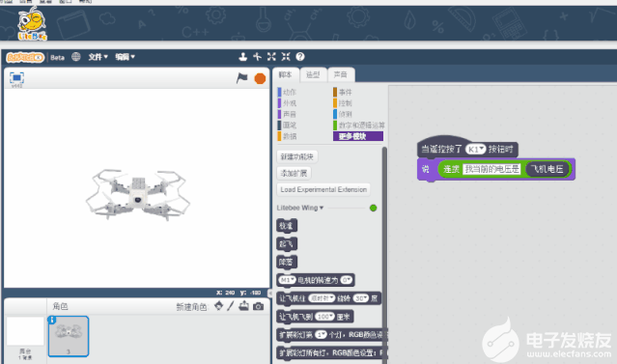Click the green flag to run

tap(242, 78)
